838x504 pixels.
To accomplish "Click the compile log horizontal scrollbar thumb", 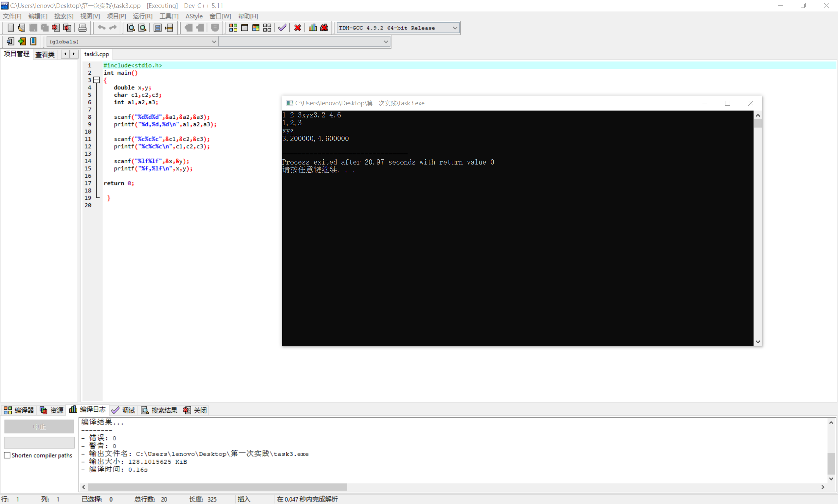I will 217,487.
